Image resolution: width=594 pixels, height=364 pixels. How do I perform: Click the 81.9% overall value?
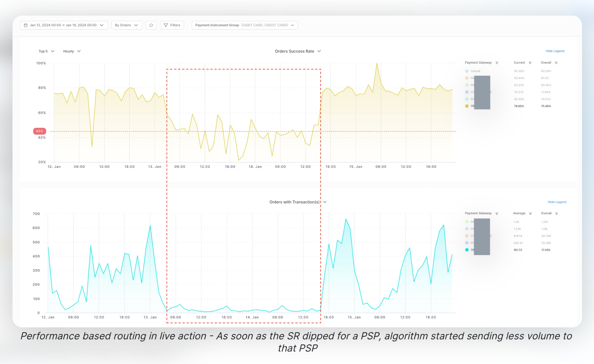pyautogui.click(x=545, y=78)
